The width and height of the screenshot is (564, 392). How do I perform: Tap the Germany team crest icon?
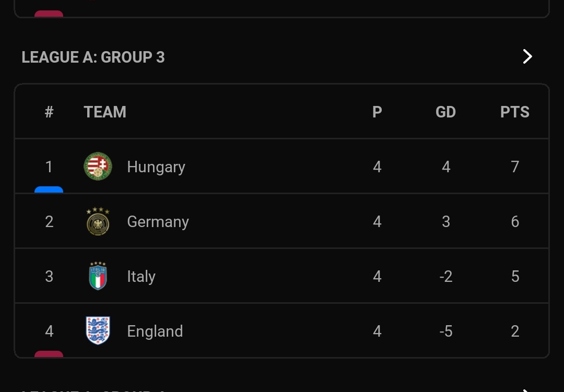click(x=98, y=221)
